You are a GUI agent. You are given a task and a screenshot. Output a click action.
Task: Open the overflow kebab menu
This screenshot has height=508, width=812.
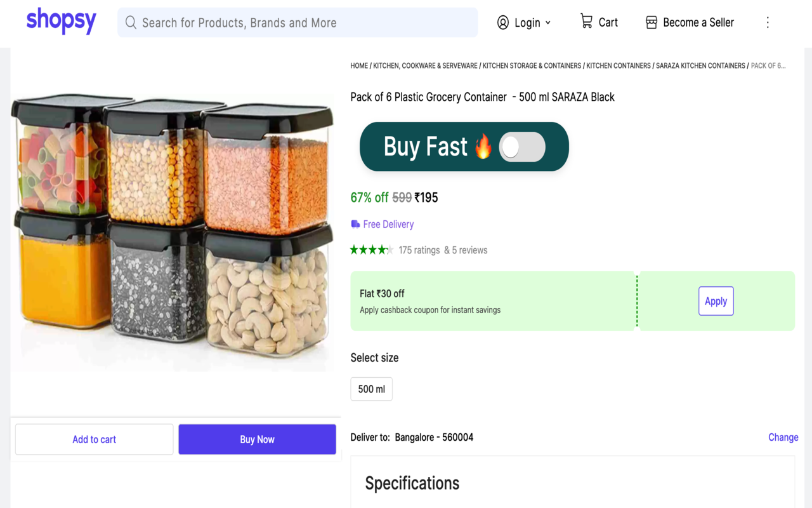768,22
